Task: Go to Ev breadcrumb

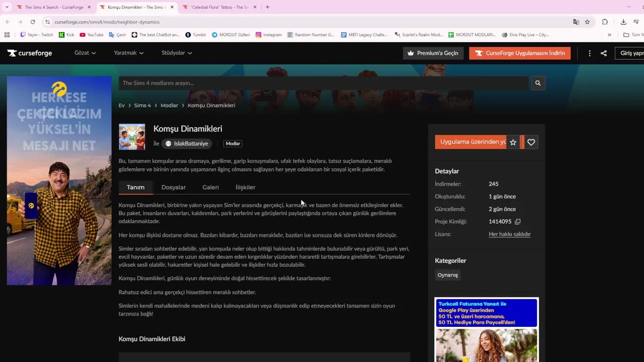Action: (122, 105)
